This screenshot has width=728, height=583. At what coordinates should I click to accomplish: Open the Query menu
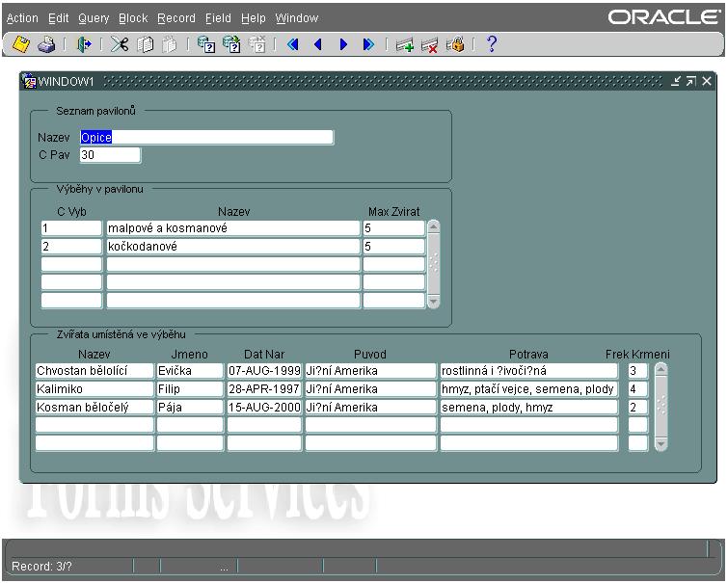94,18
